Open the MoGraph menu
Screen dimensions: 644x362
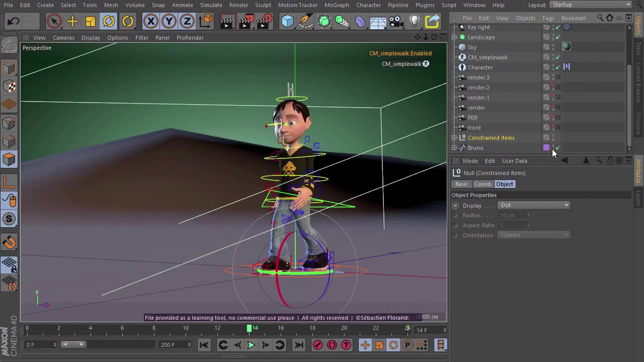point(337,5)
